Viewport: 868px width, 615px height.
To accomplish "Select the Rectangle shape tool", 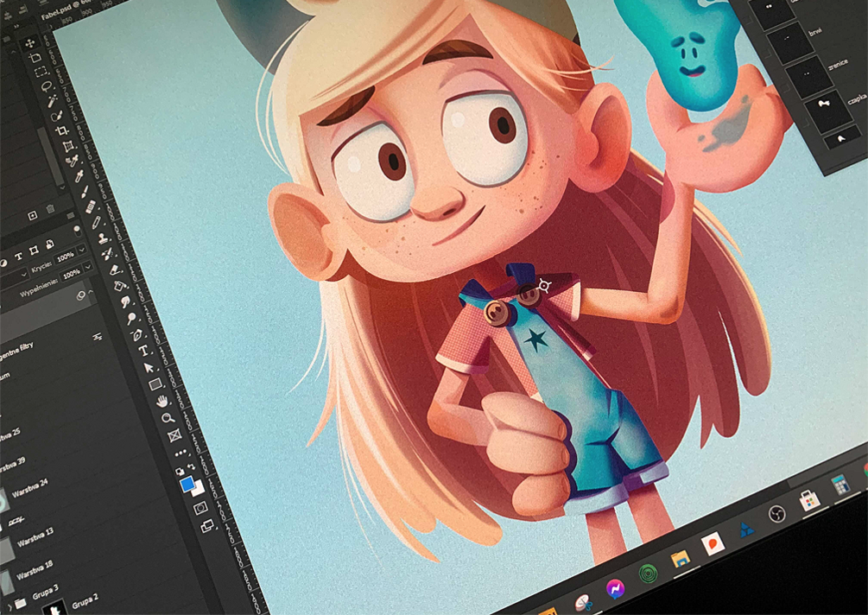I will click(x=155, y=384).
